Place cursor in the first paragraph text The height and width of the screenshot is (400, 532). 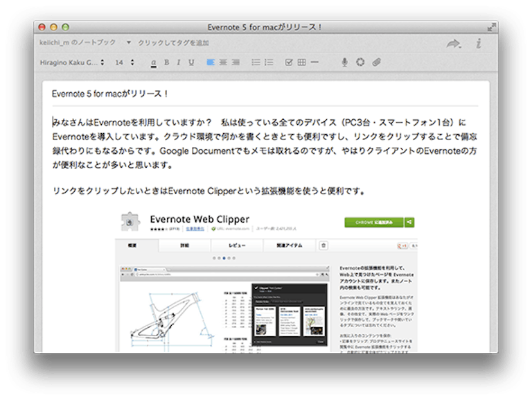point(265,144)
